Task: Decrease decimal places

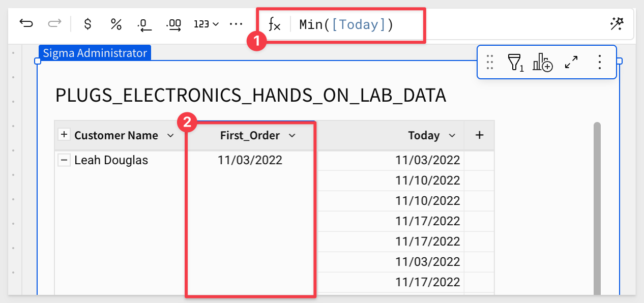Action: click(x=145, y=24)
